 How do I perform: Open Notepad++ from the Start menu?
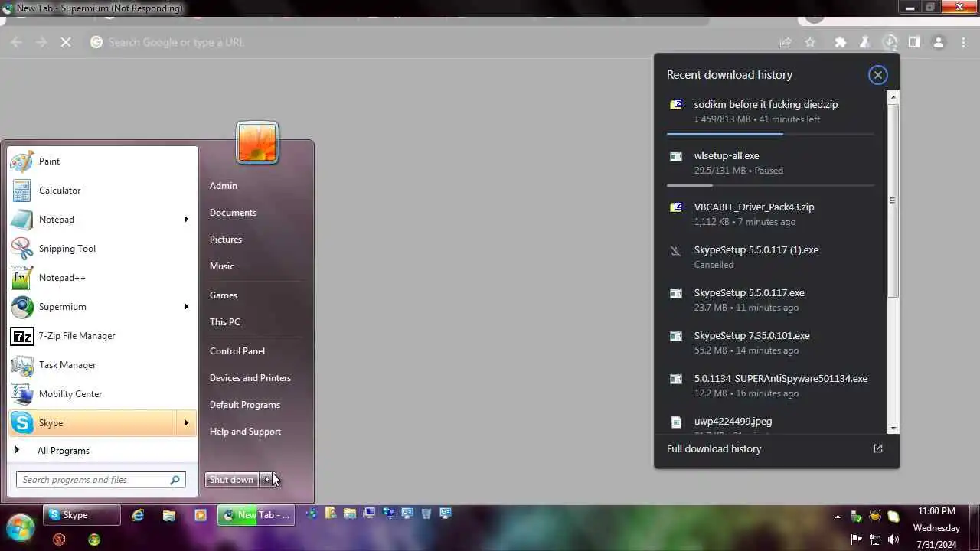[103, 278]
